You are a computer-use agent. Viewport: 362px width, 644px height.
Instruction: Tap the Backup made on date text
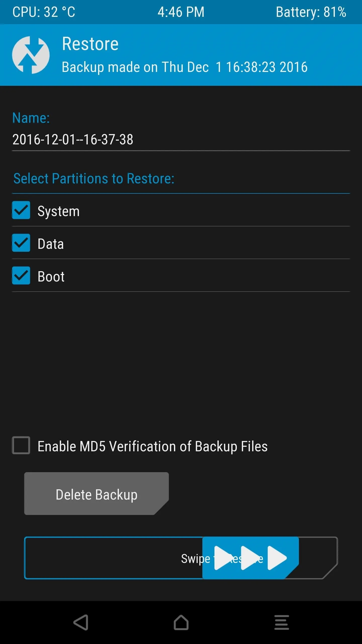tap(185, 67)
